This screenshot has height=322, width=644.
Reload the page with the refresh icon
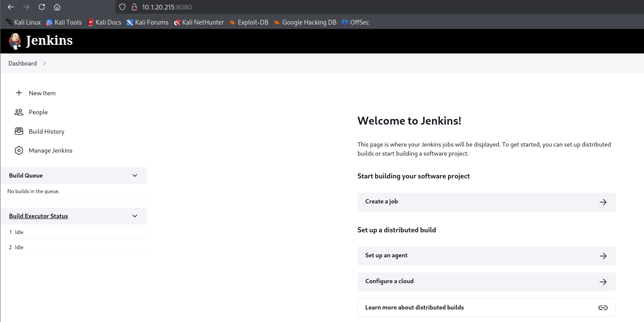42,7
